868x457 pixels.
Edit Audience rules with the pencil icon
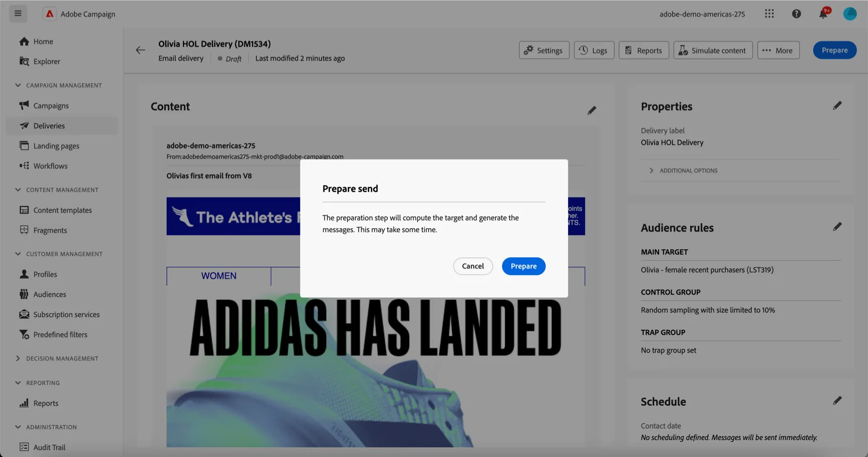click(837, 227)
